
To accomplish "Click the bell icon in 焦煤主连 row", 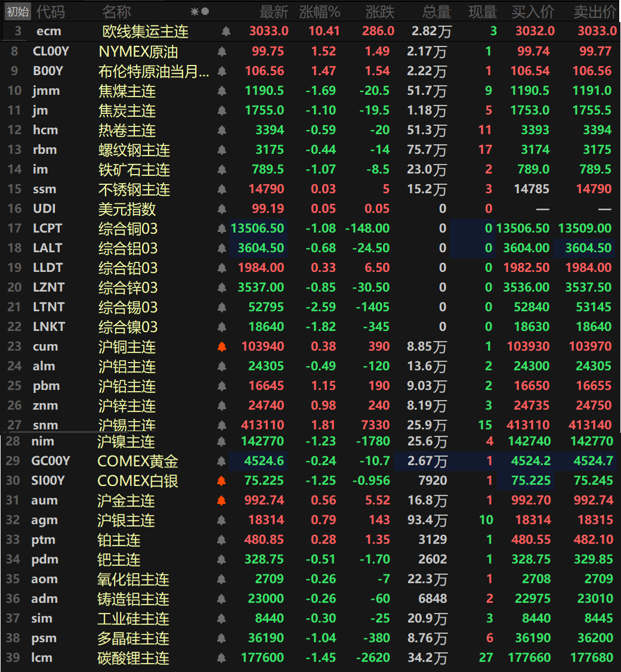I will 222,91.
